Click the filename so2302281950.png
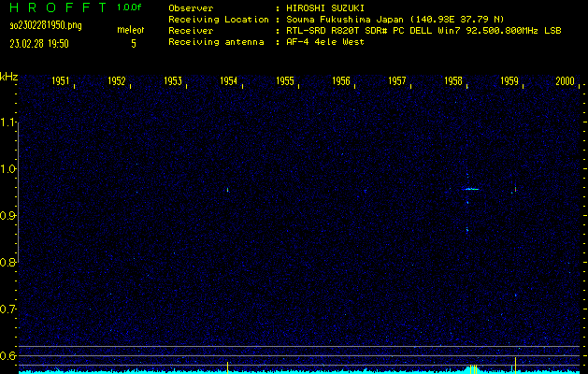This screenshot has height=374, width=588. click(x=46, y=26)
